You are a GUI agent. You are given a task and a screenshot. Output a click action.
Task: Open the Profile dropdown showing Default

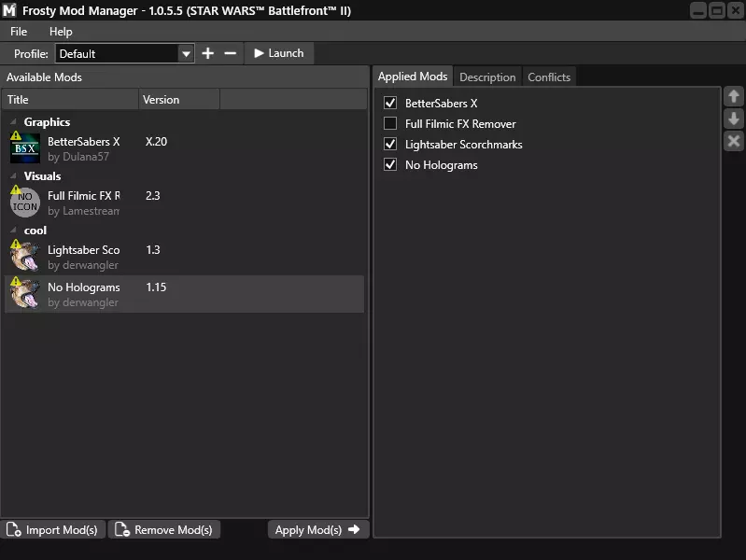tap(125, 53)
